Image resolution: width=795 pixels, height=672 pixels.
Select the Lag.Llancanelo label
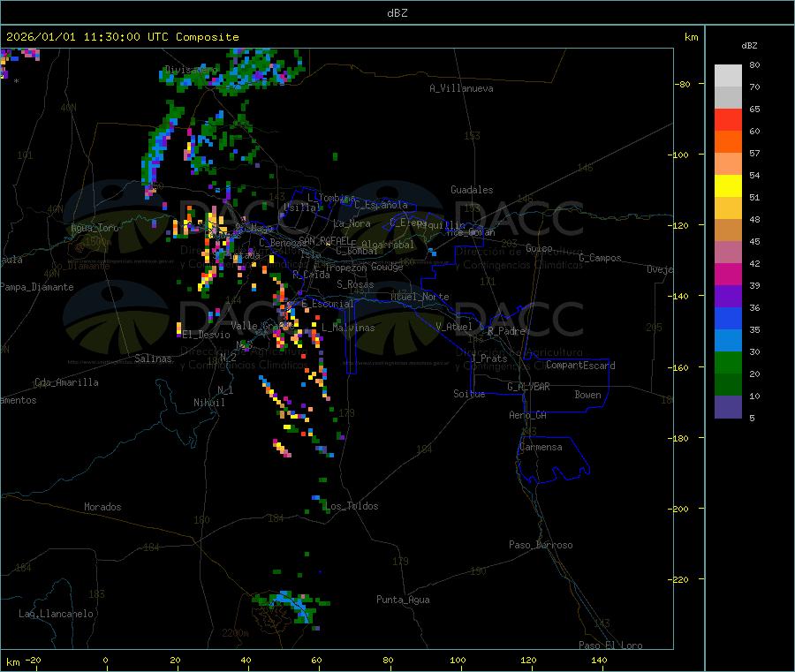pos(56,614)
